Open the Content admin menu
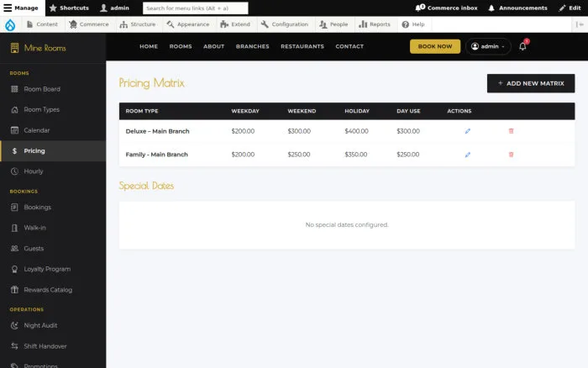Viewport: 588px width, 368px height. [x=42, y=24]
